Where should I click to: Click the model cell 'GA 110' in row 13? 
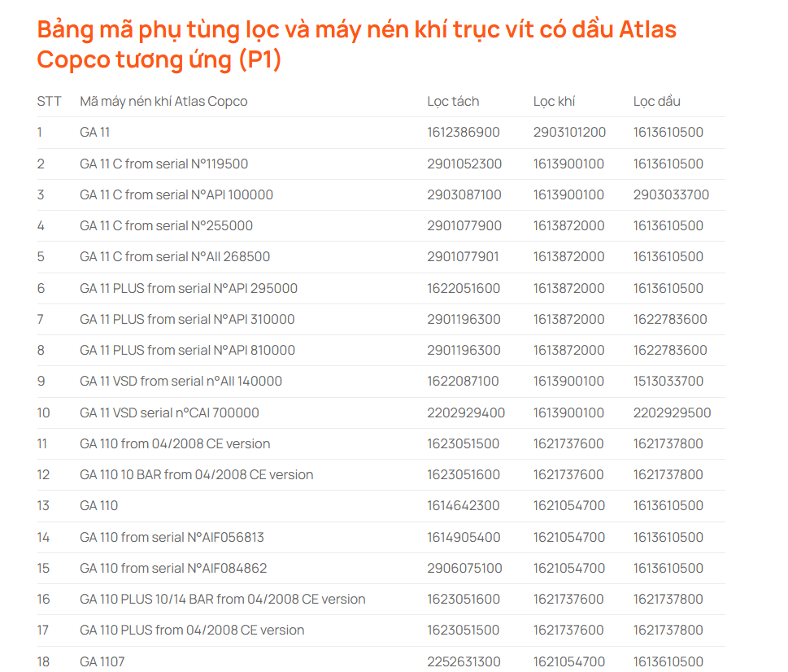click(99, 506)
